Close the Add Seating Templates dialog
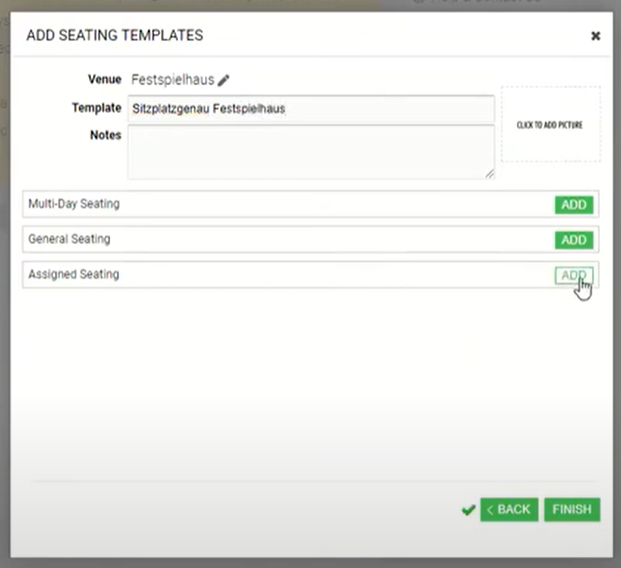 click(x=595, y=36)
